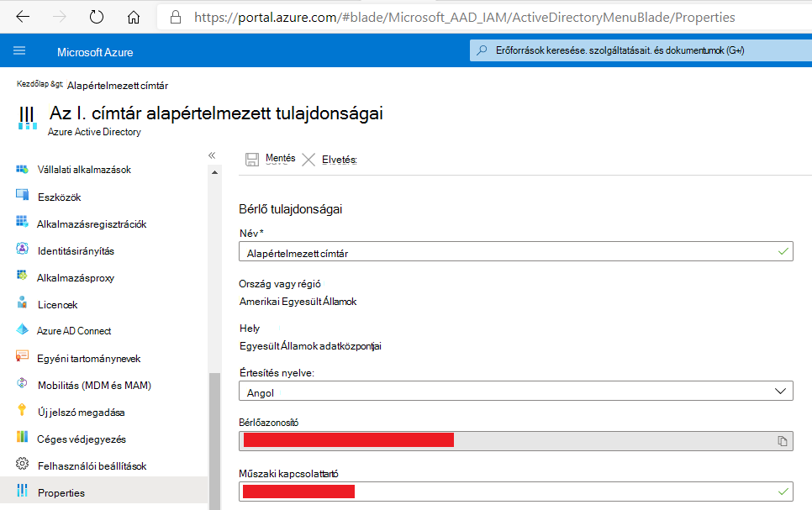Viewport: 812px width, 510px height.
Task: Click the Alkalmazásproxy icon
Action: tap(22, 276)
